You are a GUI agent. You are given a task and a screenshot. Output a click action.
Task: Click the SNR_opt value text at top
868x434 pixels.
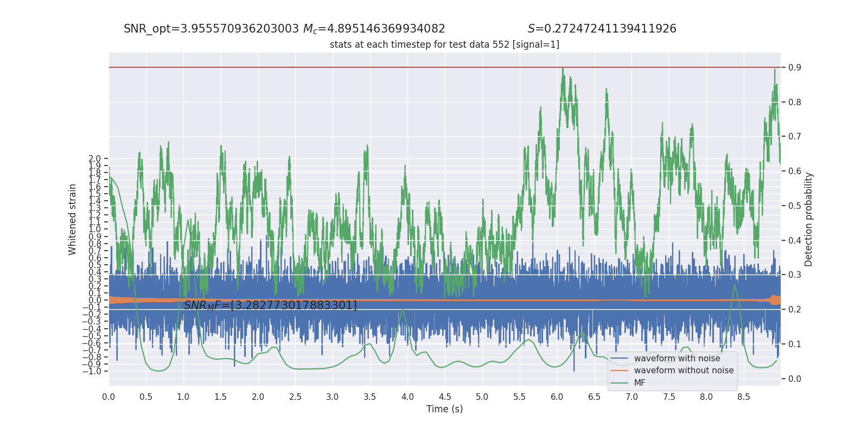[x=212, y=29]
